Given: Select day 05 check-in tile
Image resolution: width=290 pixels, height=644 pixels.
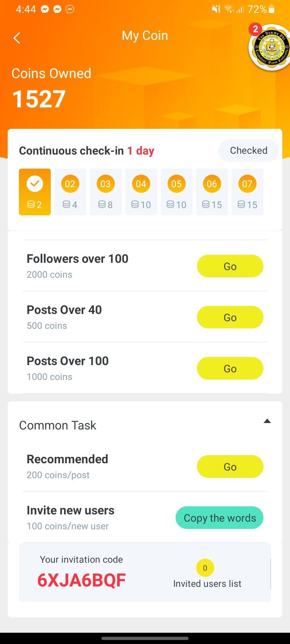Looking at the screenshot, I should pos(176,192).
